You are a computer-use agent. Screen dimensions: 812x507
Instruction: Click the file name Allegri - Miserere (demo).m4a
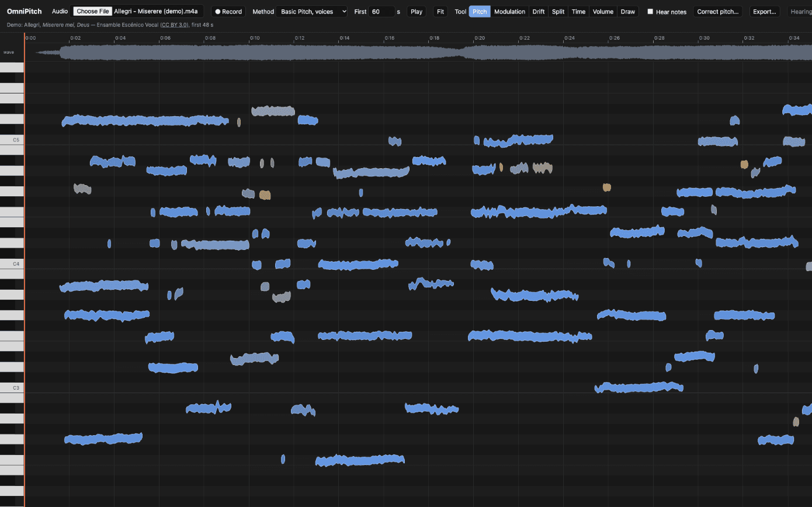point(156,12)
